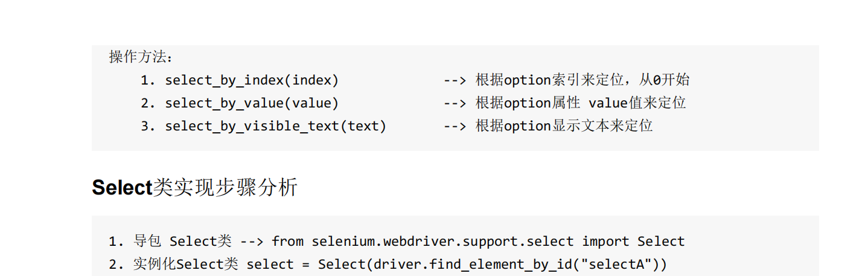
Task: Select the select_by_value(value) method text
Action: click(x=252, y=103)
